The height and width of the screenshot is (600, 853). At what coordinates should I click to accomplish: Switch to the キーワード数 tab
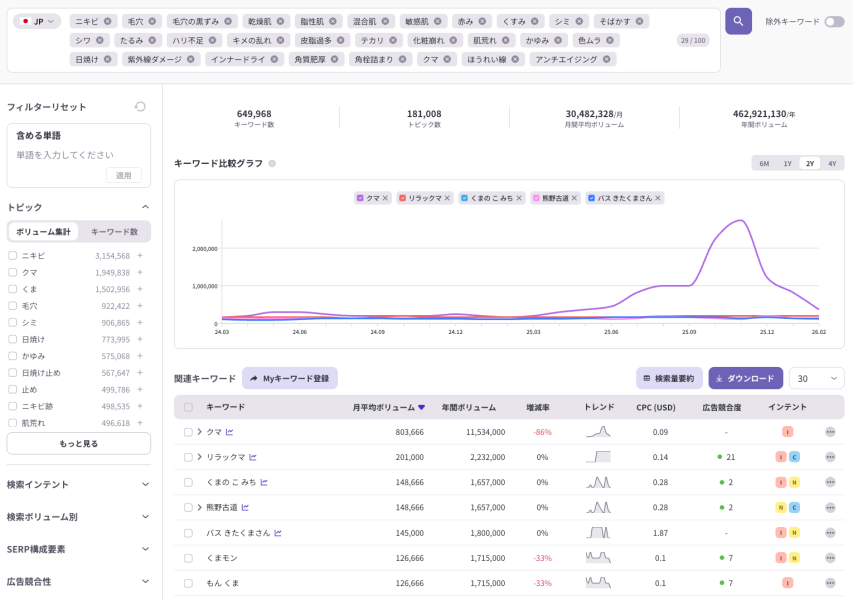pyautogui.click(x=114, y=231)
